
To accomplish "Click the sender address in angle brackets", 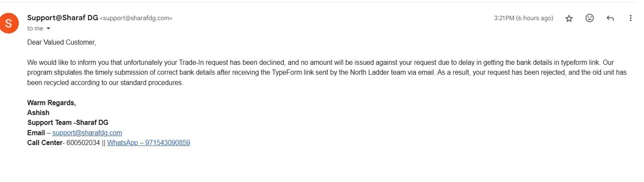I will [x=136, y=18].
